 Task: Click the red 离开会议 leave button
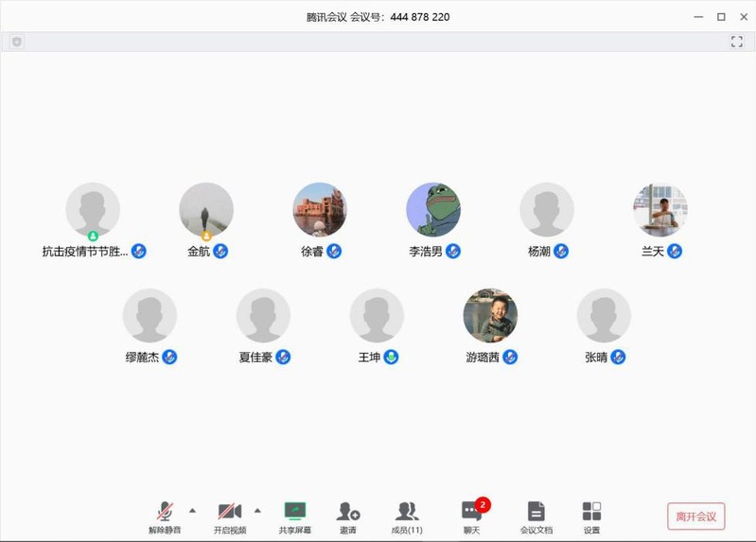pyautogui.click(x=695, y=516)
